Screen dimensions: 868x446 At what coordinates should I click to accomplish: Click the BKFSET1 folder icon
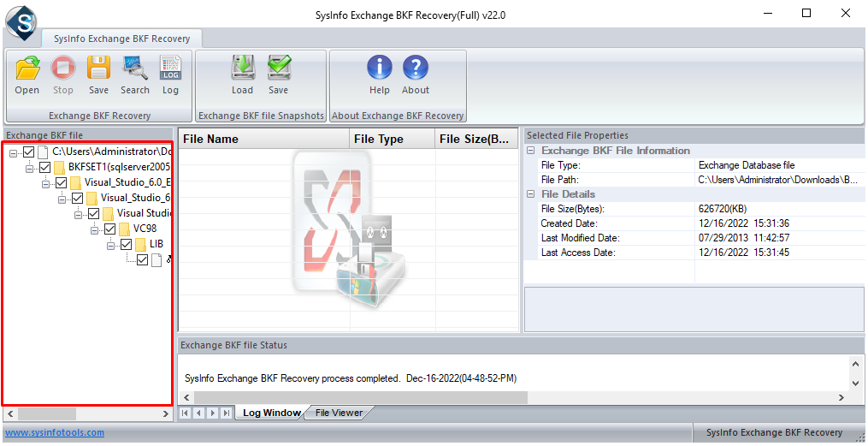pos(59,167)
